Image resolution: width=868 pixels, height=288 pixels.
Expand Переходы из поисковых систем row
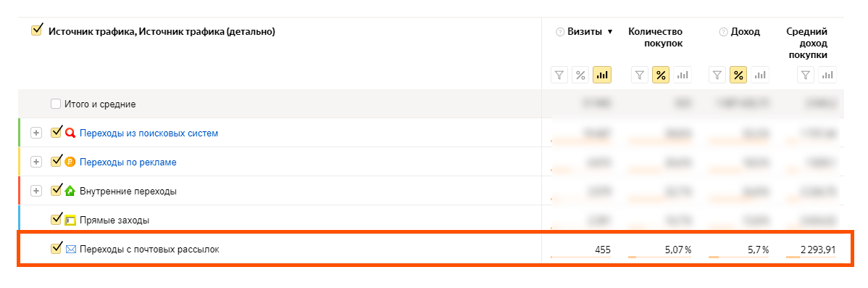coord(36,133)
